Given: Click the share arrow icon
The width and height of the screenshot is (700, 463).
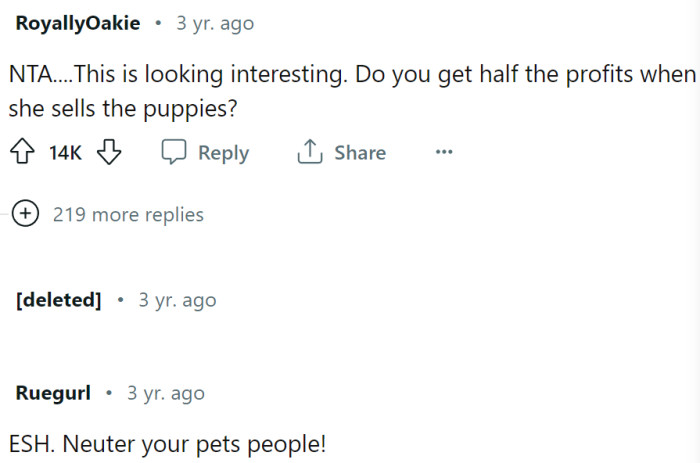Looking at the screenshot, I should point(309,153).
